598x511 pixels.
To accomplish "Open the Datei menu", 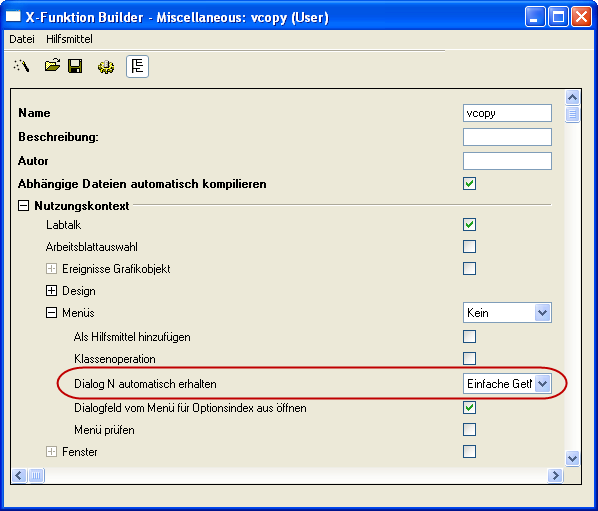I will pos(22,39).
